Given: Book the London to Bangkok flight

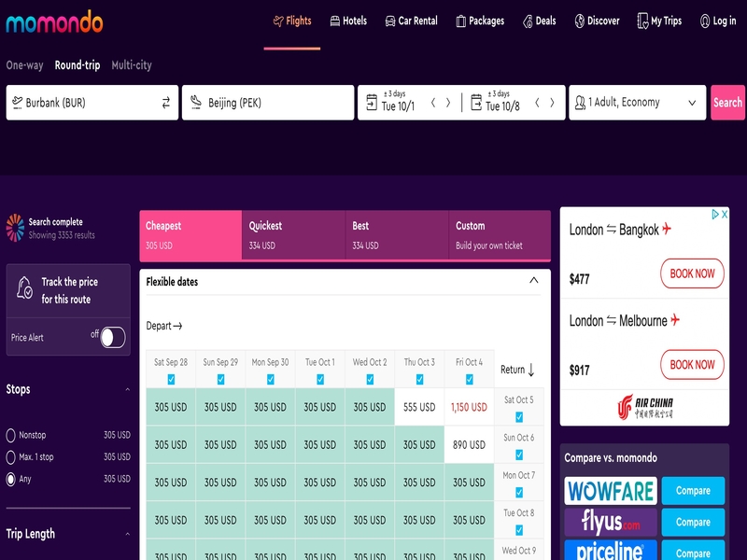Looking at the screenshot, I should click(x=692, y=273).
